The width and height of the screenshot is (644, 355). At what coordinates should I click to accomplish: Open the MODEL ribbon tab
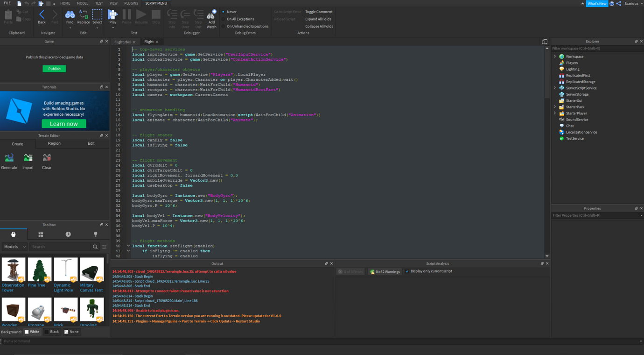click(x=83, y=3)
